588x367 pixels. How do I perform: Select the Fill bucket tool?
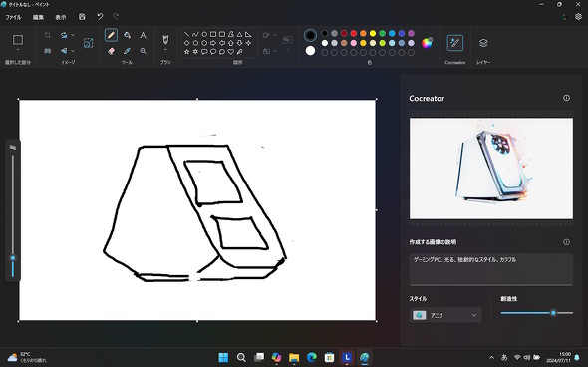point(128,35)
